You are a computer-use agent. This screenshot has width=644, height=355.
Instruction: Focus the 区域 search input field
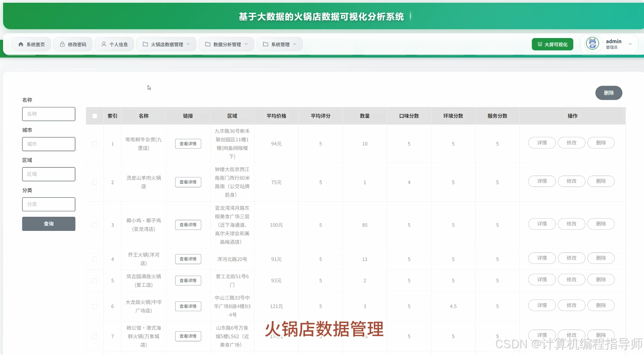(49, 174)
